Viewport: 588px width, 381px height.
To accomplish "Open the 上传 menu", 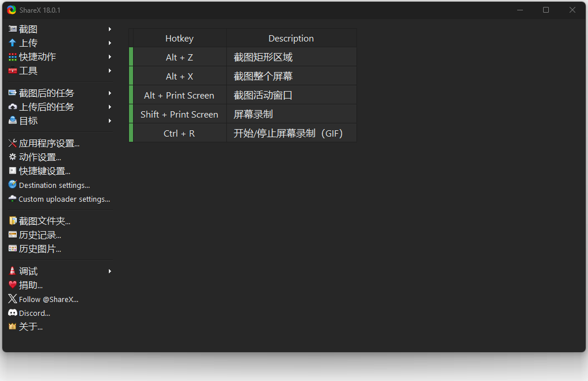I will [60, 43].
